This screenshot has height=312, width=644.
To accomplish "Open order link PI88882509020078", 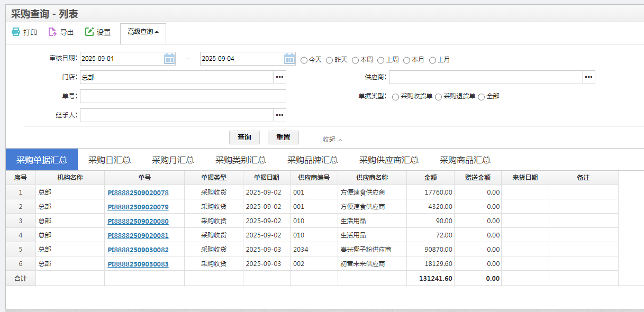I will pyautogui.click(x=138, y=193).
